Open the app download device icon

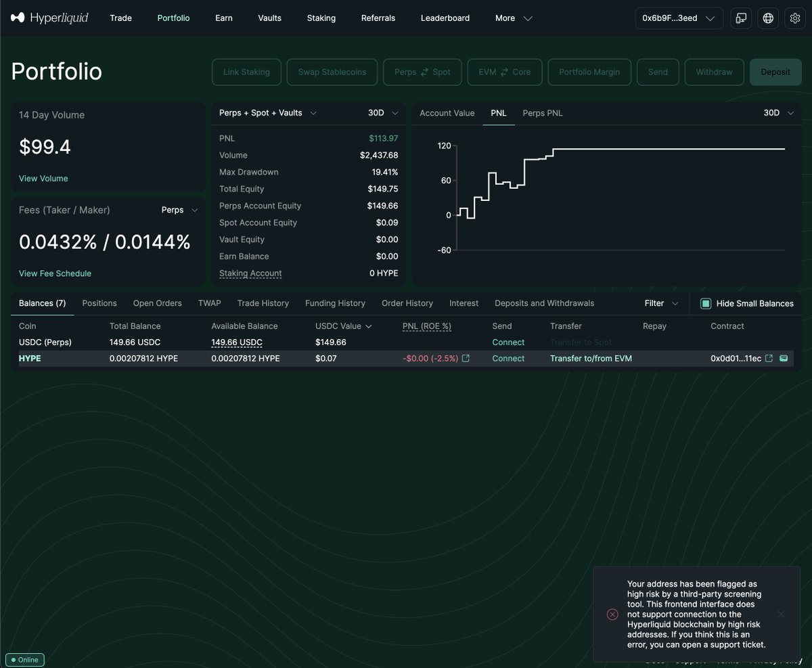point(742,18)
